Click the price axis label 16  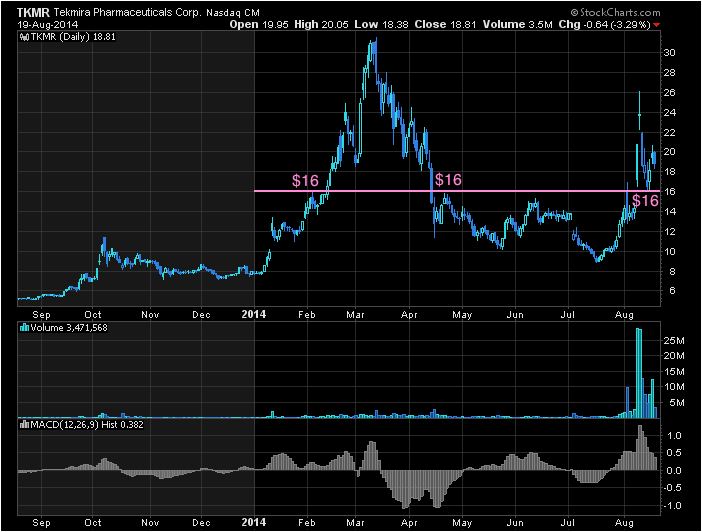click(669, 192)
